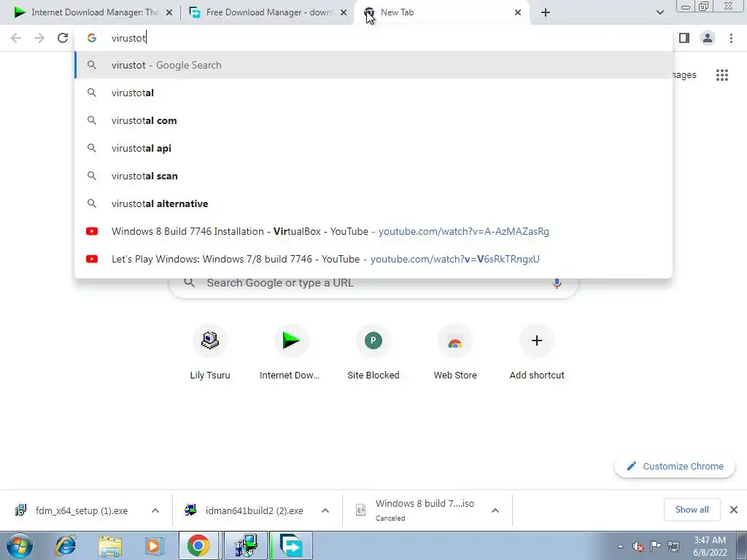Open the Windows Start orb
Viewport: 747px width, 560px height.
pos(19,545)
